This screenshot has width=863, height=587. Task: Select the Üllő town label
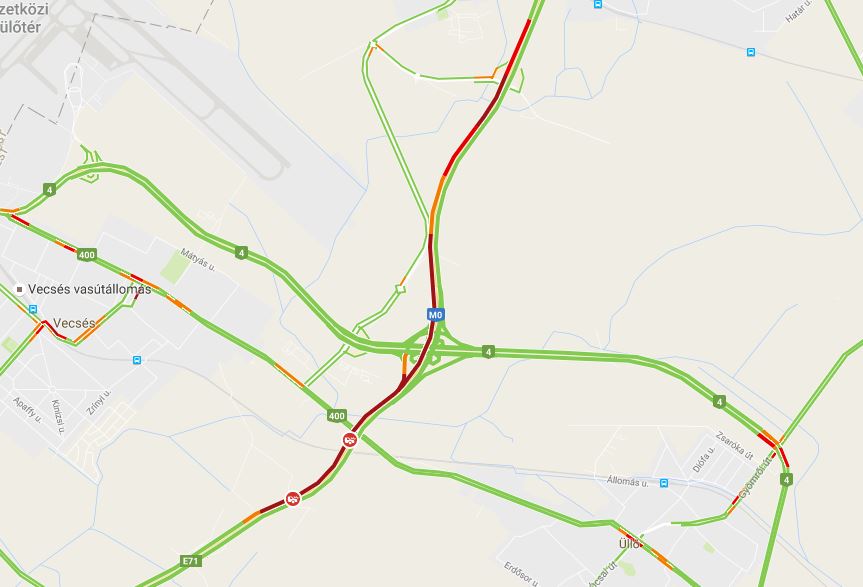tap(629, 544)
